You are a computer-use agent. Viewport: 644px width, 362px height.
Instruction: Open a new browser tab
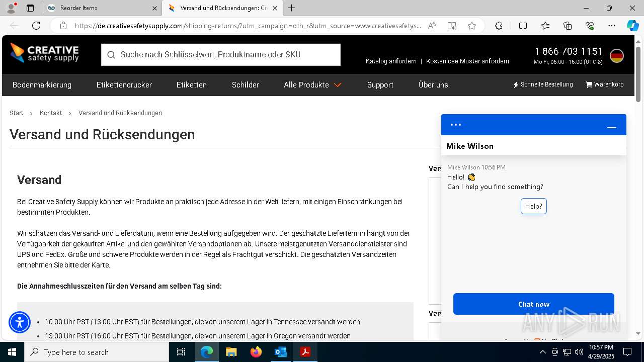[x=292, y=8]
